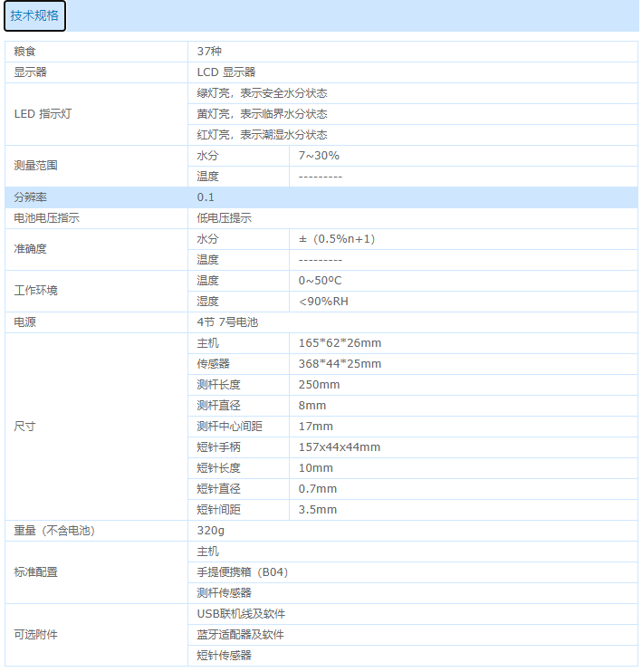Click the LED 指示灯 label
This screenshot has width=642, height=672.
pos(43,114)
